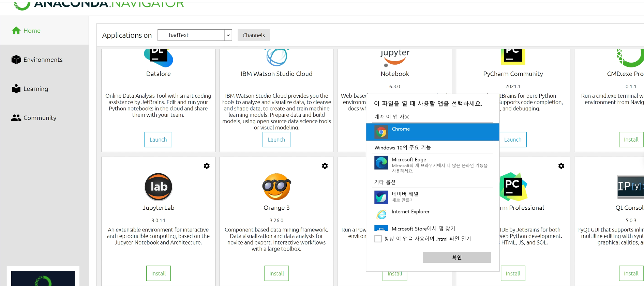644x286 pixels.
Task: Click the Internet Explorer icon
Action: point(381,214)
